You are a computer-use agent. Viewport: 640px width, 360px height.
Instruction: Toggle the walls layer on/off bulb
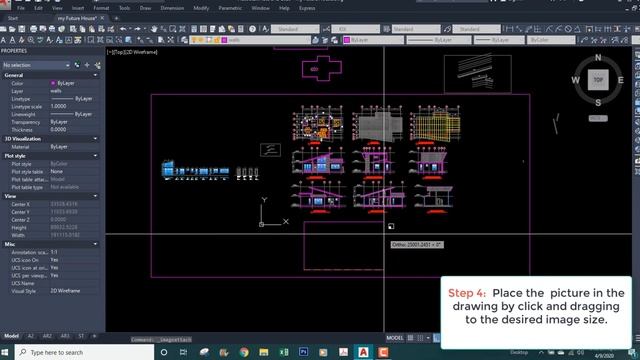coord(194,40)
